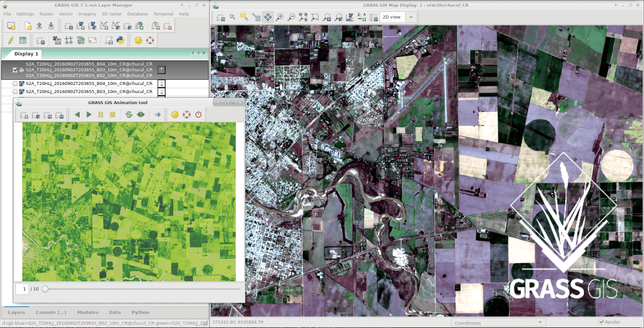Screen dimensions: 644x328
Task: Open properties button of the B04_10m_CR layer
Action: 162,83
